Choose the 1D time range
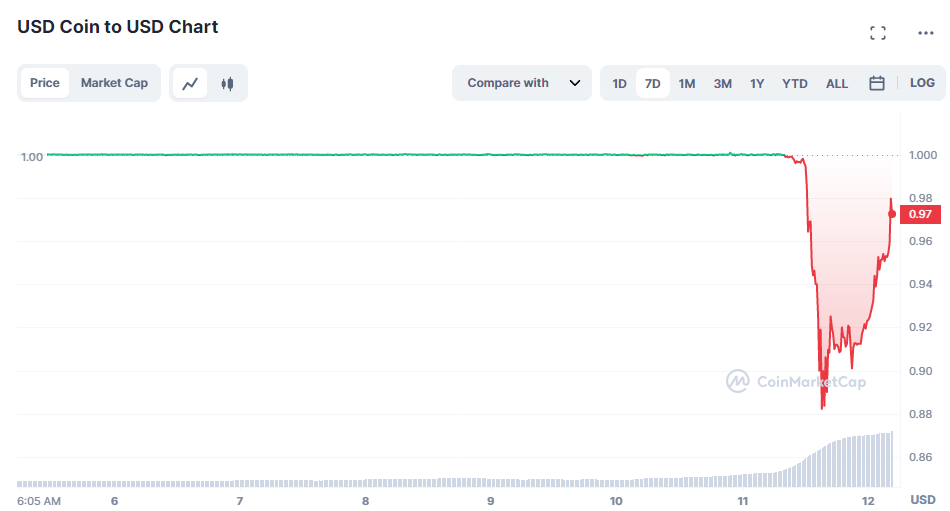The width and height of the screenshot is (950, 511). [x=619, y=83]
